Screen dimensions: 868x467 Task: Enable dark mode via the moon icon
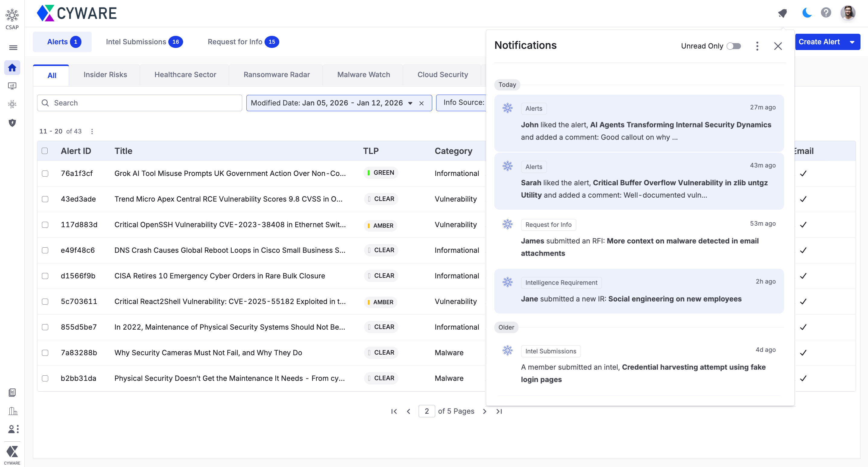coord(807,13)
